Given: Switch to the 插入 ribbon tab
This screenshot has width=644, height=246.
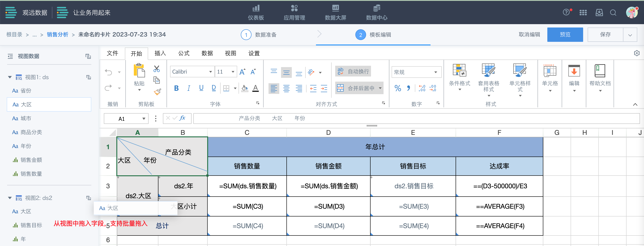Looking at the screenshot, I should pos(160,53).
